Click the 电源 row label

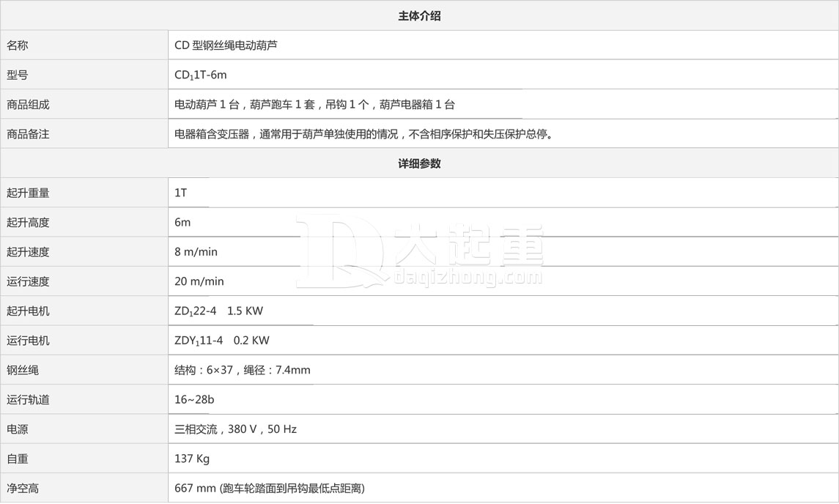click(x=17, y=429)
